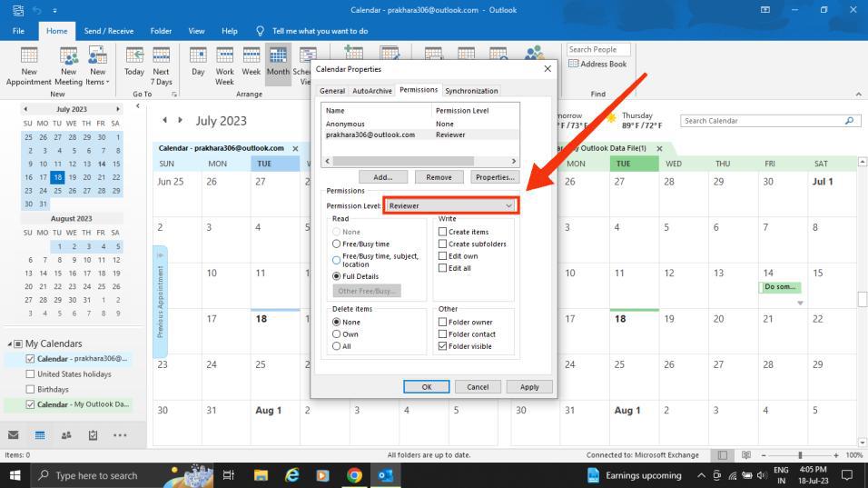Collapse the ribbon using the caret
The width and height of the screenshot is (868, 488).
click(x=859, y=95)
